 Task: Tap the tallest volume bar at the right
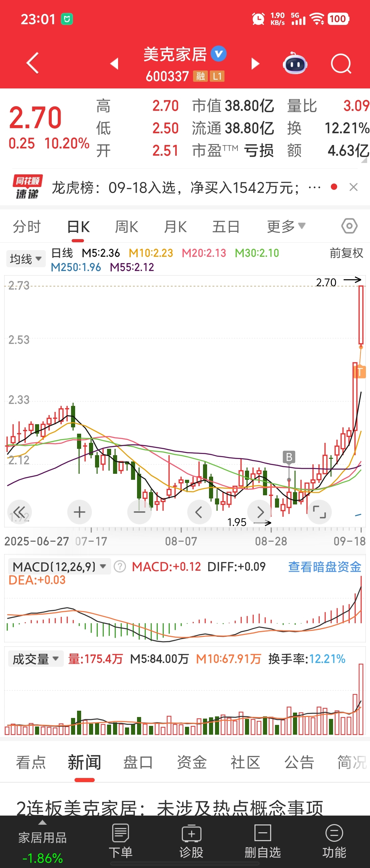361,699
